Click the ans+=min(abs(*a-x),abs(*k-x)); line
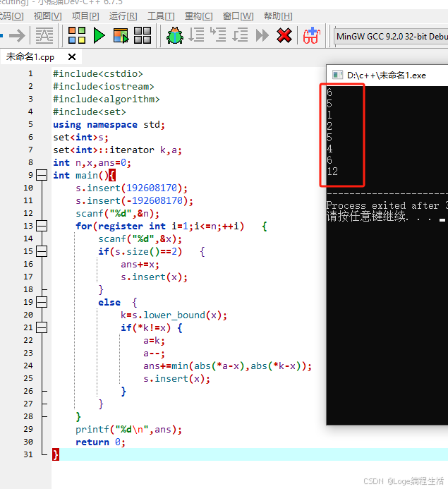The height and width of the screenshot is (489, 448). click(227, 366)
